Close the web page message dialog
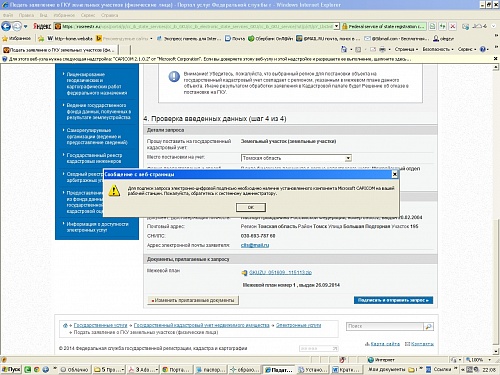500x375 pixels. pos(395,174)
